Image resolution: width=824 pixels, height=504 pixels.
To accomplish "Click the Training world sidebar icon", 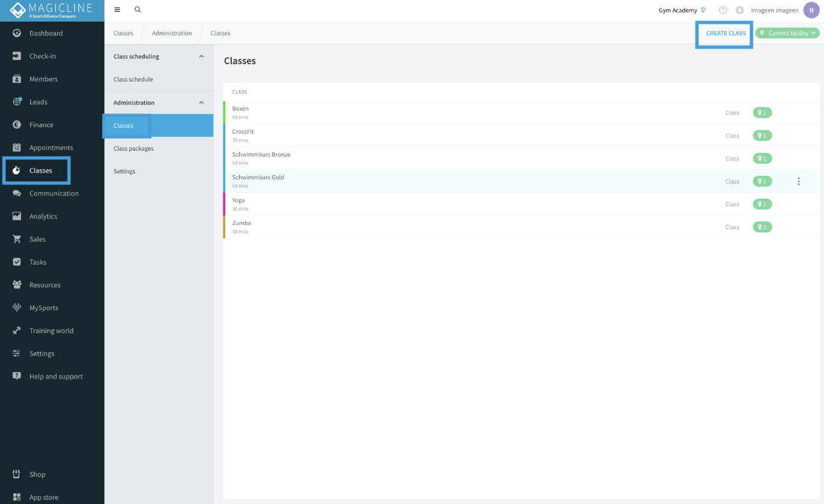I will point(17,331).
